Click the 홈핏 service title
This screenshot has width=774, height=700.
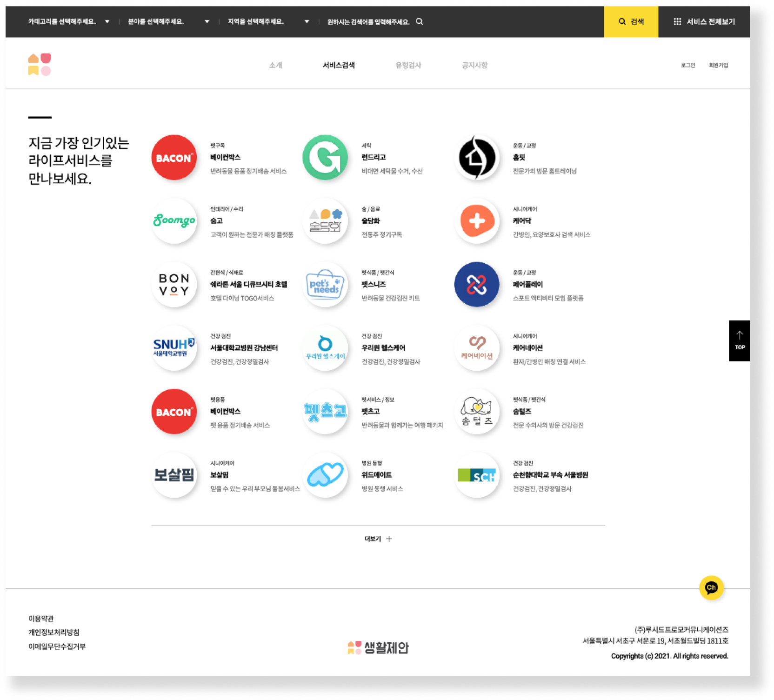[x=519, y=157]
